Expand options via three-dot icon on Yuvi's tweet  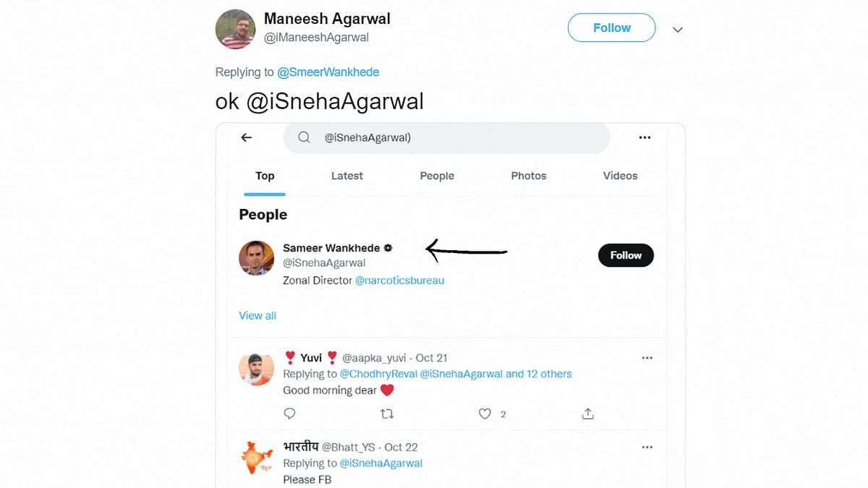coord(647,357)
